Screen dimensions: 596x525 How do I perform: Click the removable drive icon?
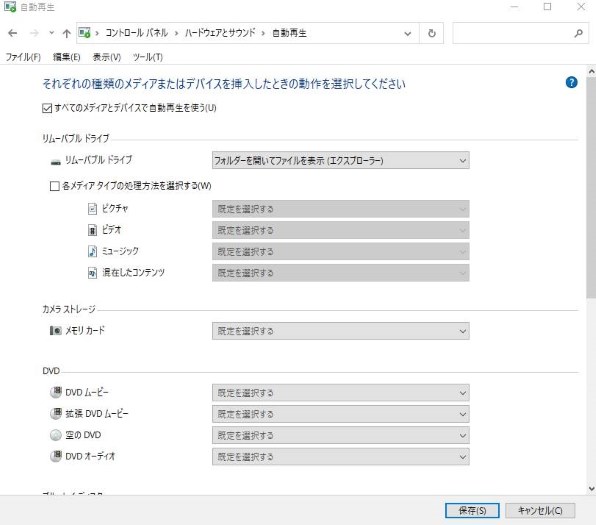point(55,162)
